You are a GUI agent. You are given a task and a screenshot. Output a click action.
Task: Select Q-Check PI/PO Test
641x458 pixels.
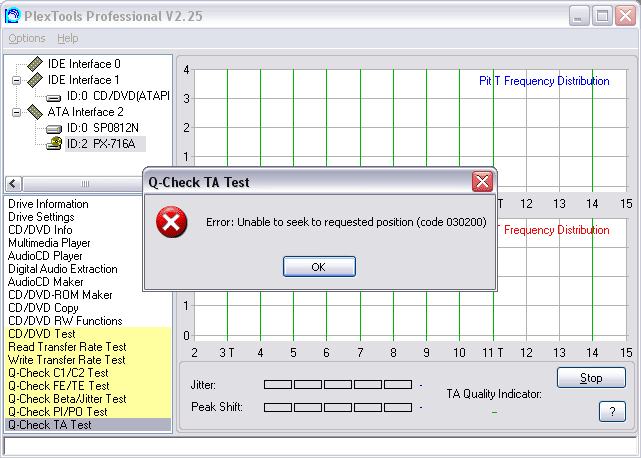pyautogui.click(x=88, y=412)
